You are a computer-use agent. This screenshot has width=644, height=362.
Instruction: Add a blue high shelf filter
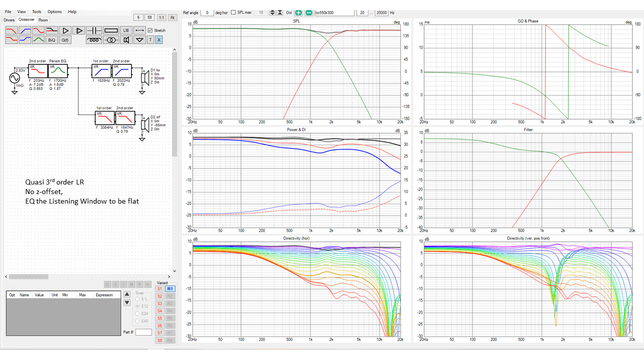(x=25, y=40)
